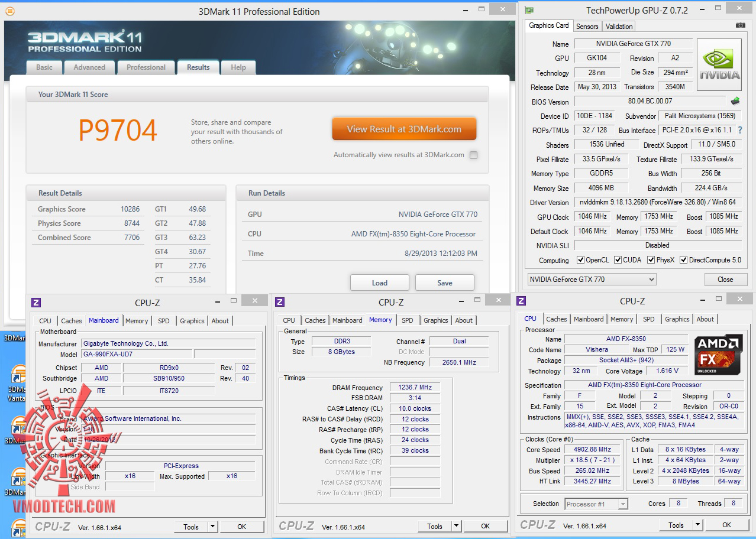Click the AMD FX logo in CPU-Z
This screenshot has width=756, height=539.
click(x=718, y=354)
